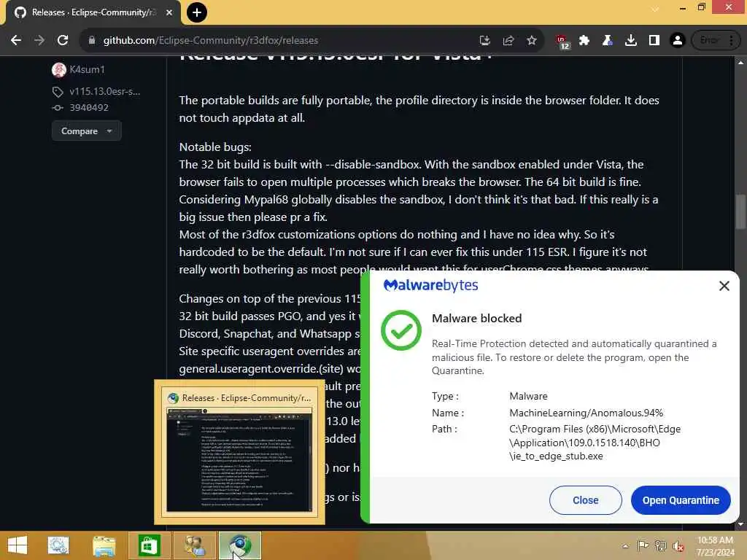The width and height of the screenshot is (747, 560).
Task: Open the Windows Start button
Action: coord(18,545)
